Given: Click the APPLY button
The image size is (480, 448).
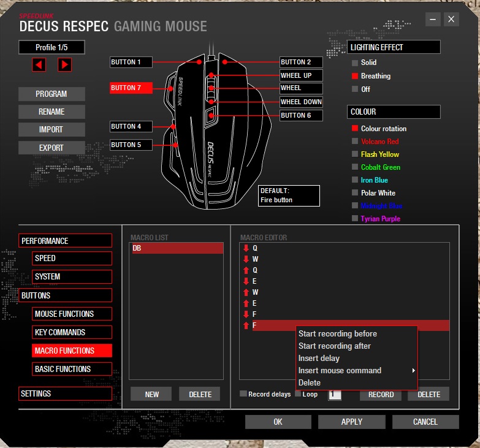Looking at the screenshot, I should pos(351,422).
